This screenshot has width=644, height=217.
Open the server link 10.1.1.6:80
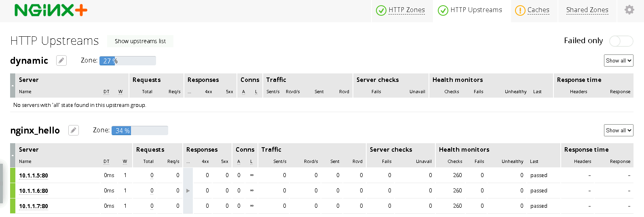click(x=34, y=191)
